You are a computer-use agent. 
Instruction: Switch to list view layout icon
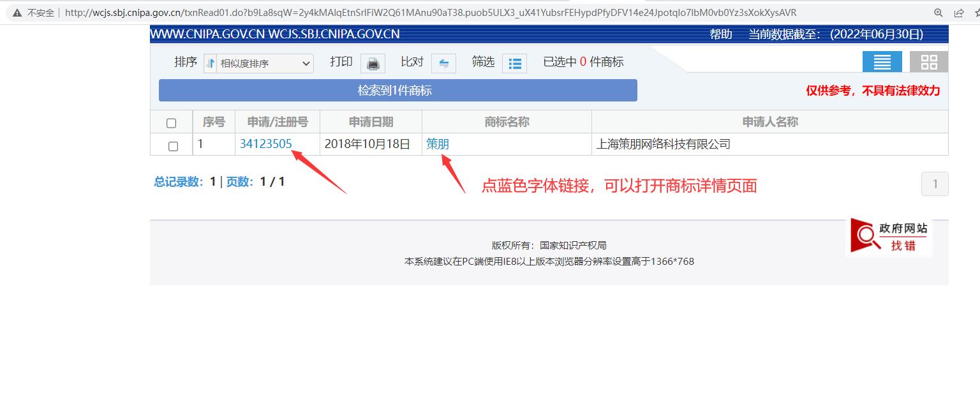click(x=882, y=62)
